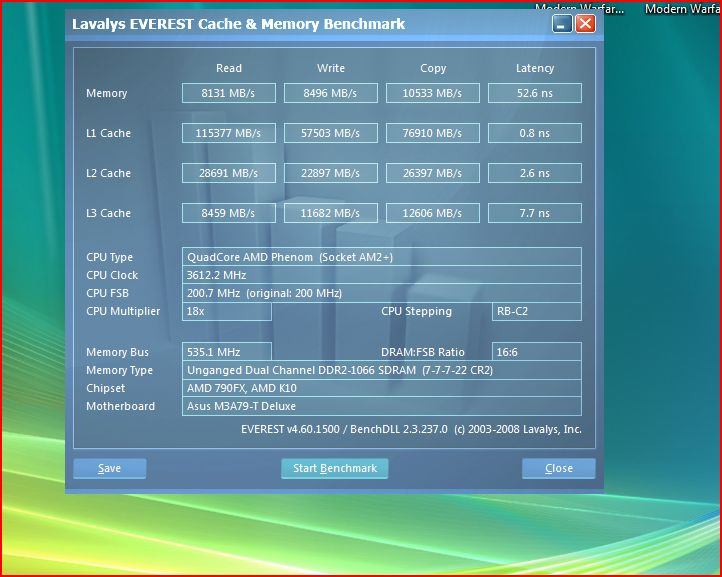Select Memory Write value 8496 MB/s
The height and width of the screenshot is (577, 722).
point(331,93)
